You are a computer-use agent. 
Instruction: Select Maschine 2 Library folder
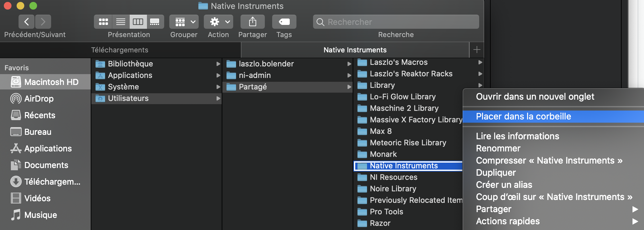click(408, 108)
